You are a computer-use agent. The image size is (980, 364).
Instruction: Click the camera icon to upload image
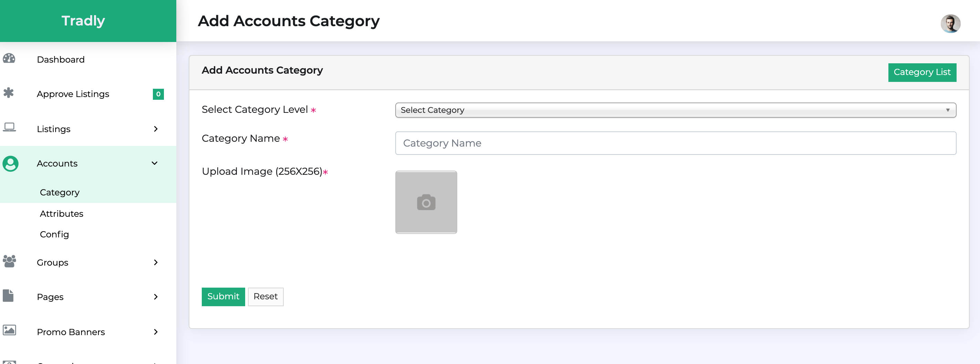tap(426, 203)
